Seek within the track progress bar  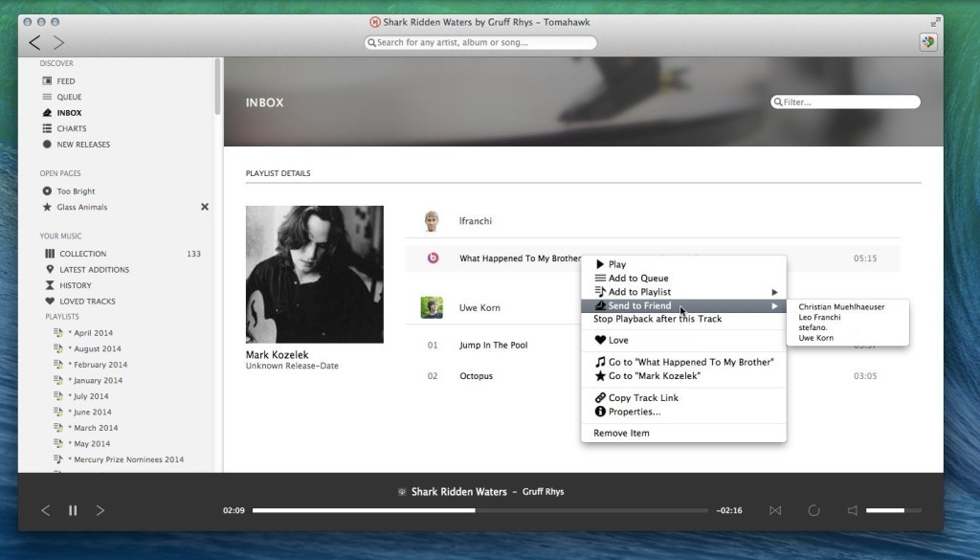pyautogui.click(x=480, y=510)
